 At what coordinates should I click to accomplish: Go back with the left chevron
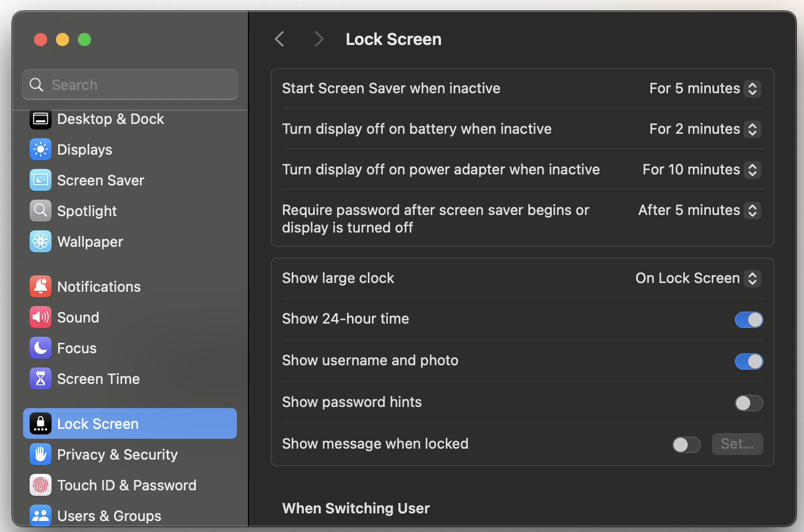[280, 39]
